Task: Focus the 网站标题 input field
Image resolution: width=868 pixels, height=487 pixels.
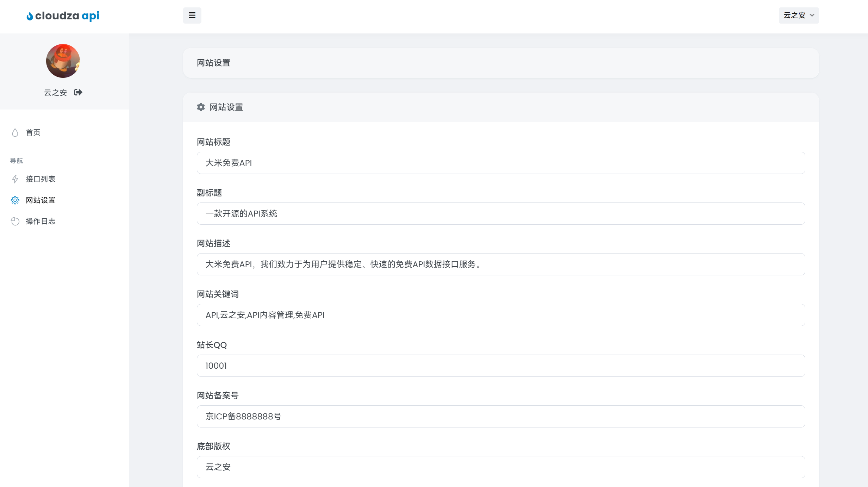Action: (500, 163)
